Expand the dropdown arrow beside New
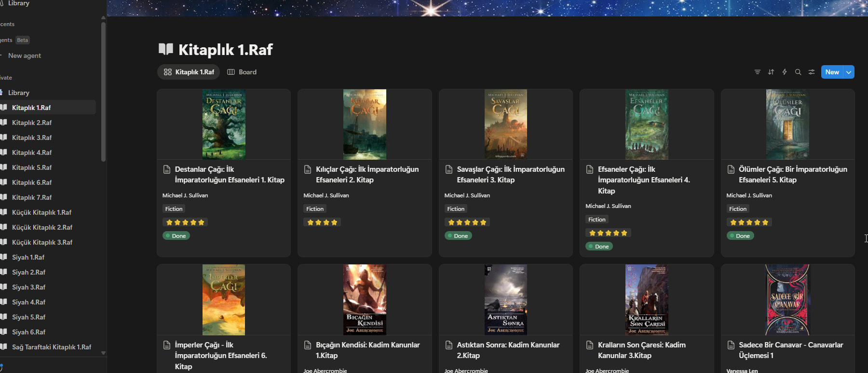The image size is (868, 373). tap(849, 72)
